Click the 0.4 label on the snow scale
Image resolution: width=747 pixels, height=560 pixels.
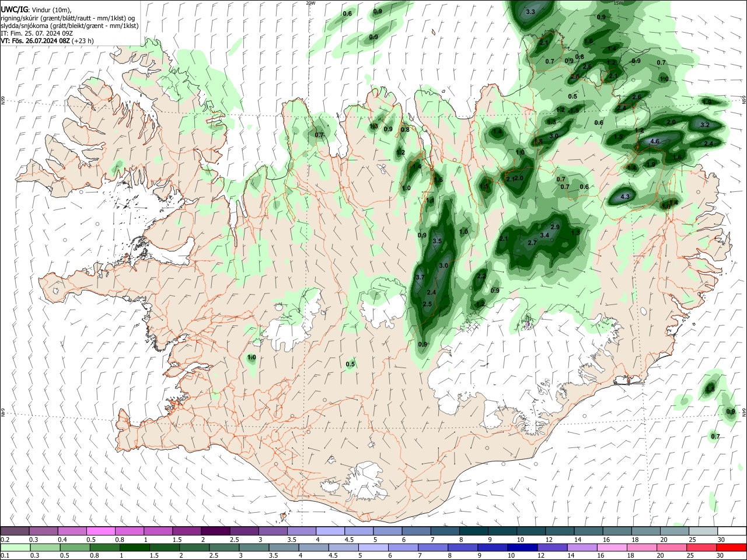coord(63,540)
